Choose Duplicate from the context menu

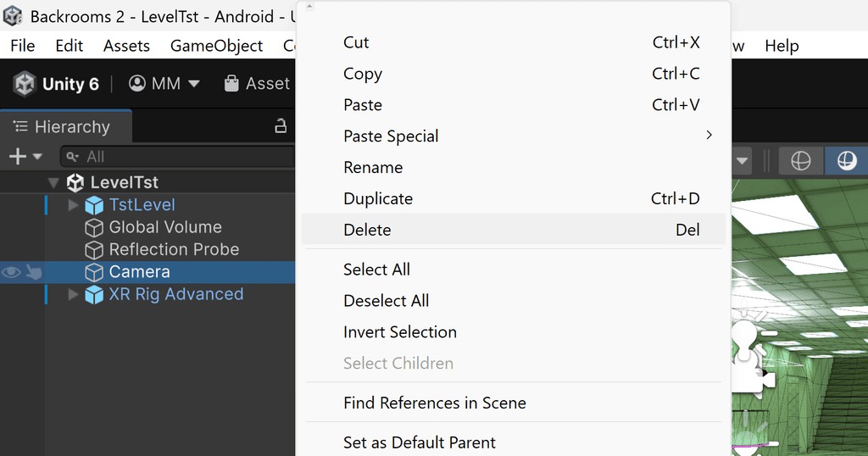513,198
